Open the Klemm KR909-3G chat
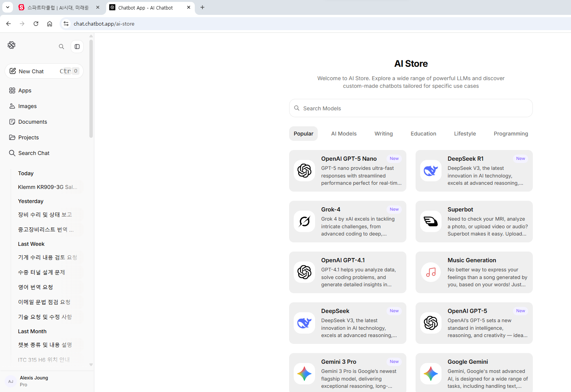 pos(49,187)
